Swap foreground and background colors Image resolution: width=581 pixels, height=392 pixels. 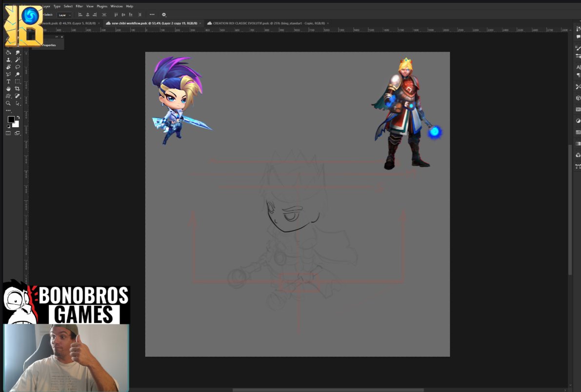point(18,118)
